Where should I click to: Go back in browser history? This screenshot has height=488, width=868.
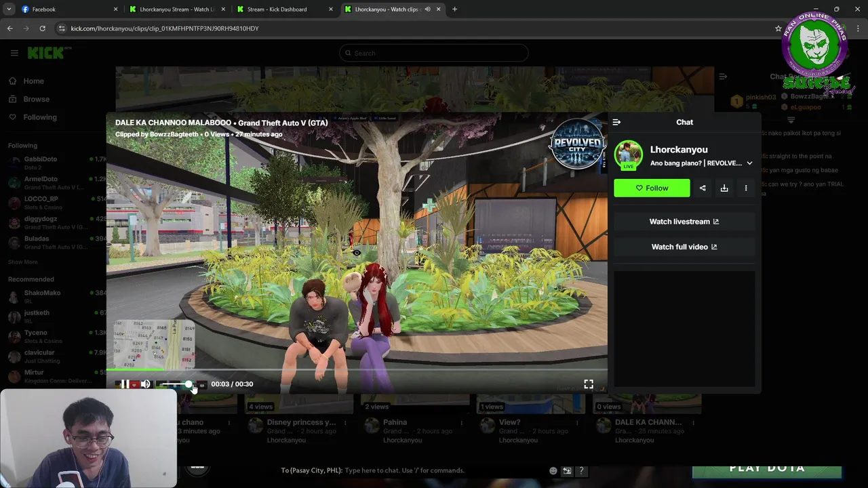[9, 28]
